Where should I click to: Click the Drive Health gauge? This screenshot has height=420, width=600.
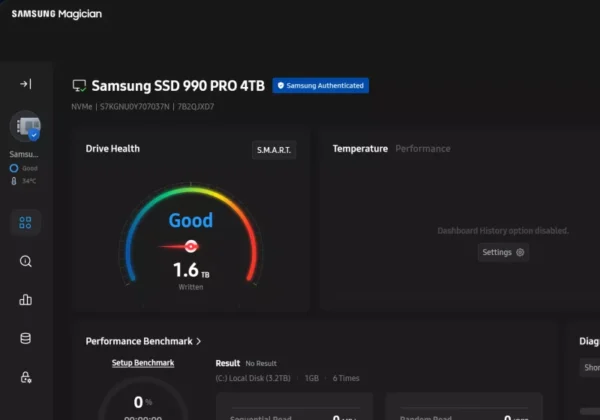[191, 235]
